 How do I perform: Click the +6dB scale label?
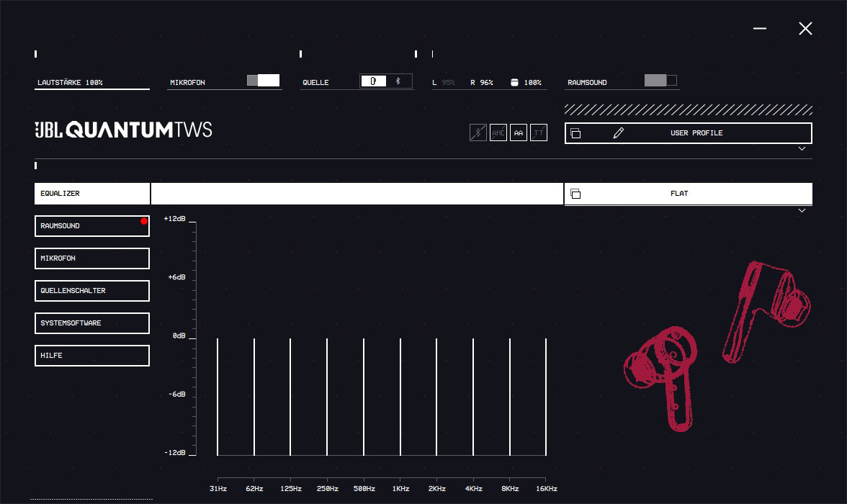176,277
